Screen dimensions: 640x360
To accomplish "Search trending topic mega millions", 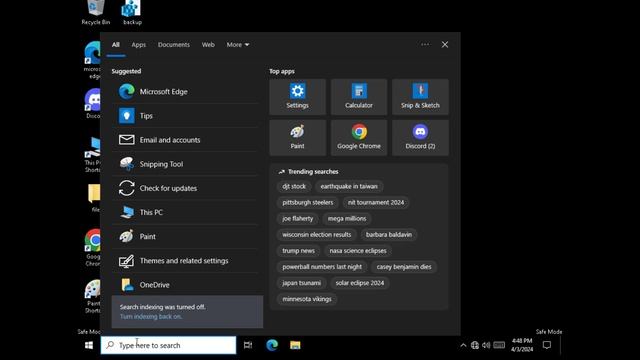I will coord(347,218).
